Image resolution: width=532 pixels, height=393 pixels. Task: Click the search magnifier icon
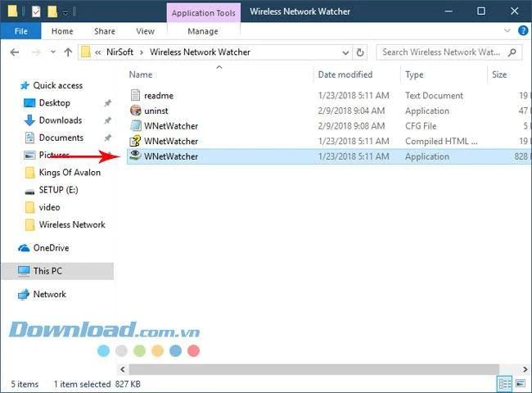coord(512,52)
